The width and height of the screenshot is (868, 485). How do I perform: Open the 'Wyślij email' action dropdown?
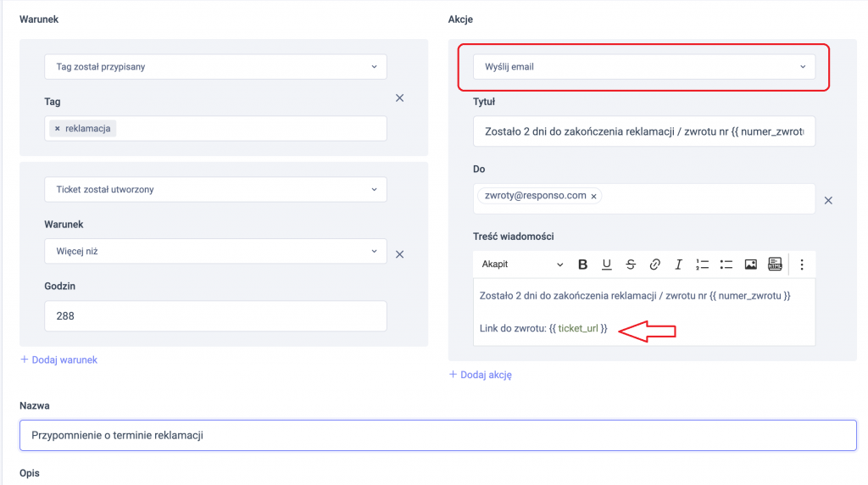pos(643,67)
